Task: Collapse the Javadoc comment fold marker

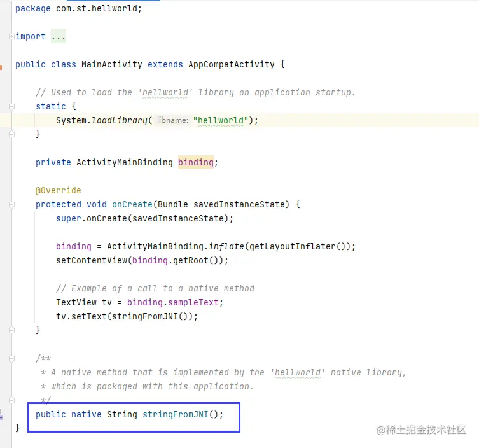Action: click(11, 358)
